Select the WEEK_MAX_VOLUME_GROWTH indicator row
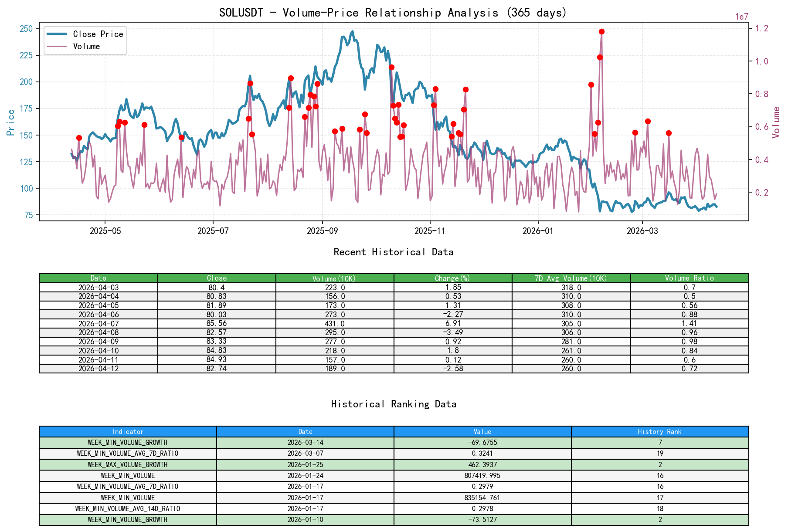The width and height of the screenshot is (788, 532). tap(394, 464)
